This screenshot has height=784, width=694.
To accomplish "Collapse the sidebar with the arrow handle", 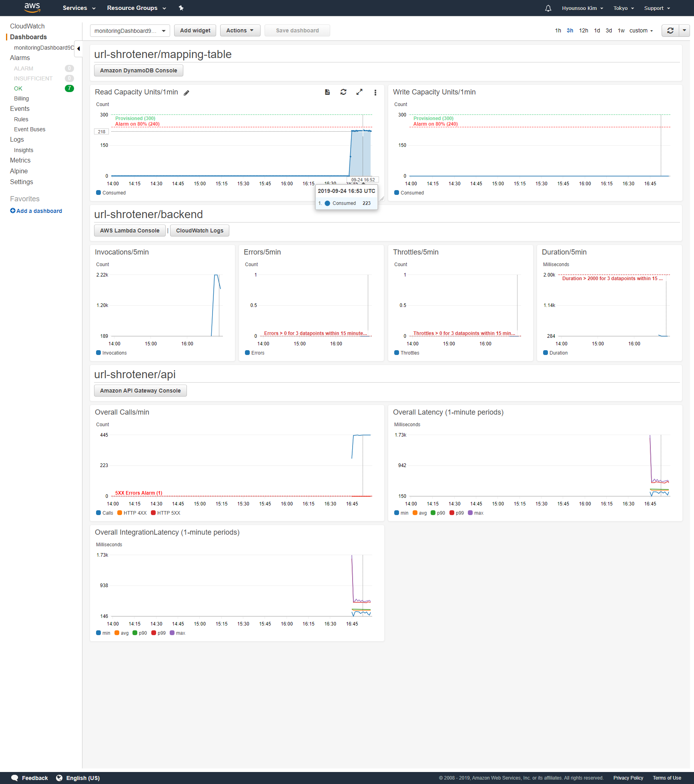I will (78, 48).
